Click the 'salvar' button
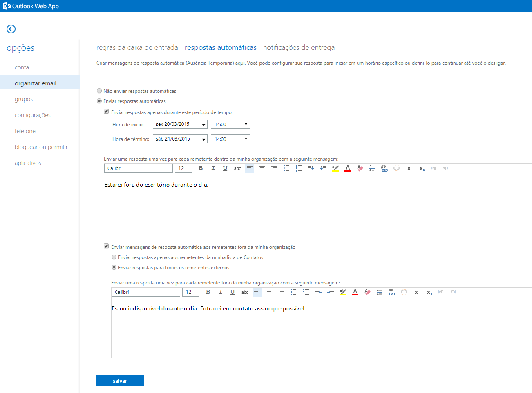 click(120, 380)
